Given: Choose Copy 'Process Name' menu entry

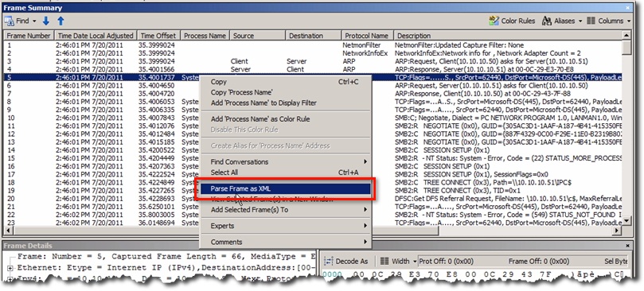Looking at the screenshot, I should pos(286,92).
